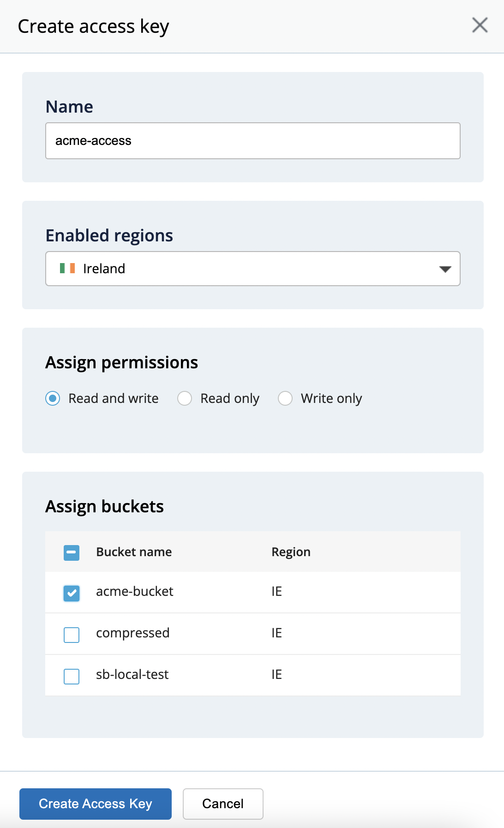Check the compressed bucket checkbox
The height and width of the screenshot is (828, 504).
pos(72,635)
